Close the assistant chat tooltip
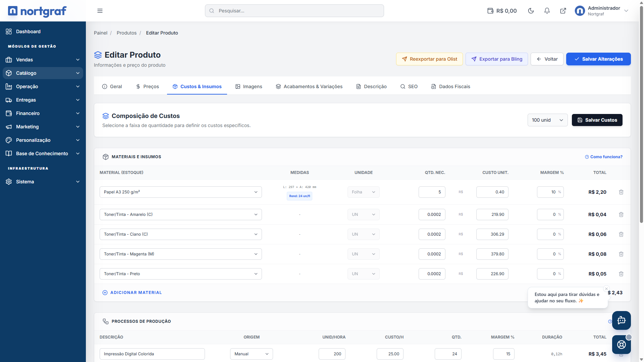Viewport: 644px width, 362px height. (606, 289)
